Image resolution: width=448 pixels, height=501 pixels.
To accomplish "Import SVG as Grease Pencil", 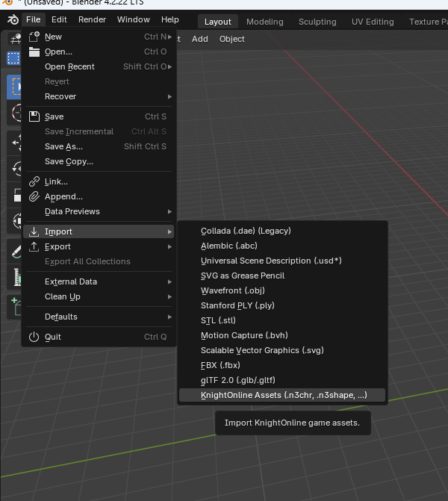I will (282, 276).
